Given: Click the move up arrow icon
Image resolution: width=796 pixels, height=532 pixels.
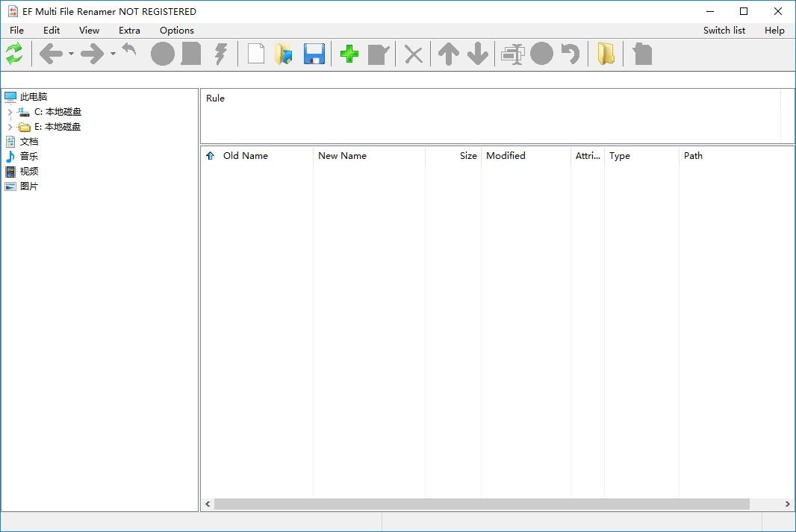Looking at the screenshot, I should 449,54.
